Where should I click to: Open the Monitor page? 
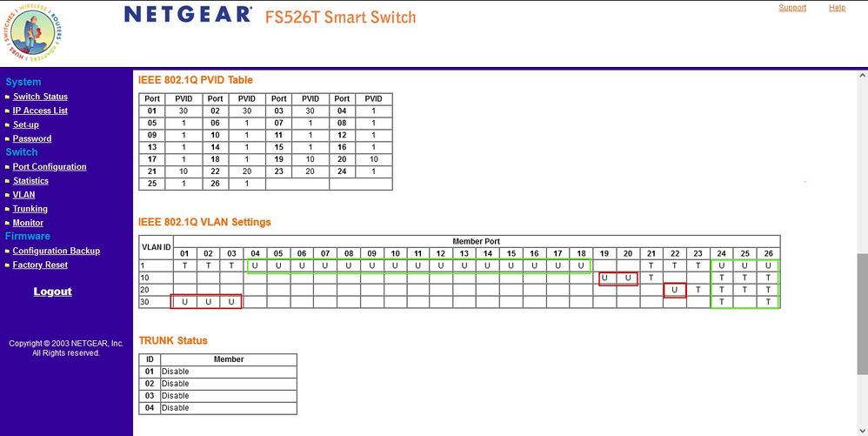pos(28,223)
